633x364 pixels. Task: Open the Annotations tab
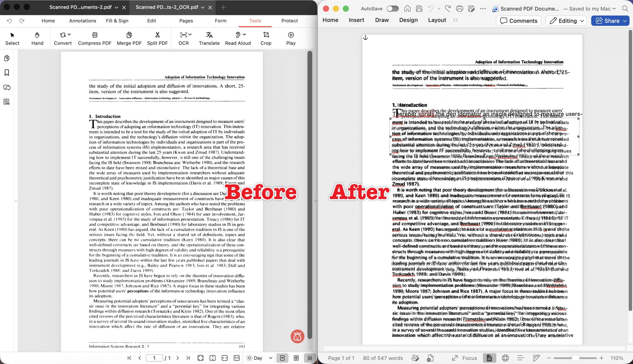[x=83, y=21]
